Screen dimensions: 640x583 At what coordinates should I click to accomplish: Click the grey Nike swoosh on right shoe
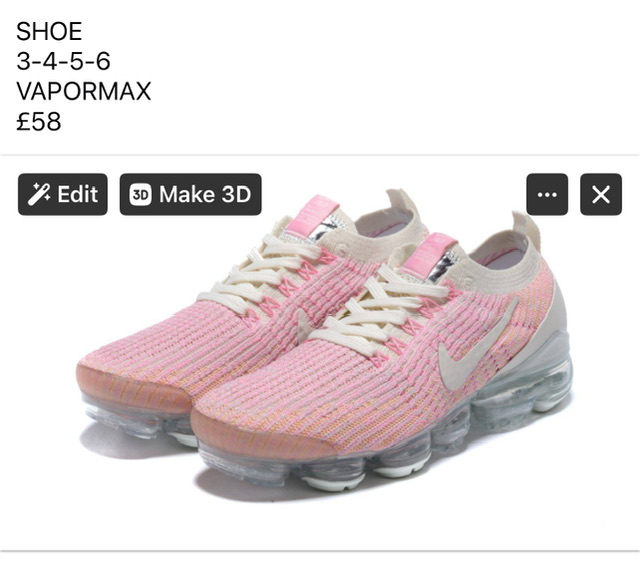tap(476, 346)
